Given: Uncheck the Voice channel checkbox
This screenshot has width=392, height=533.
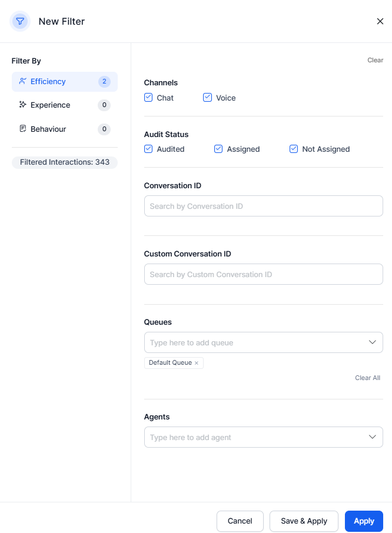Looking at the screenshot, I should 207,98.
